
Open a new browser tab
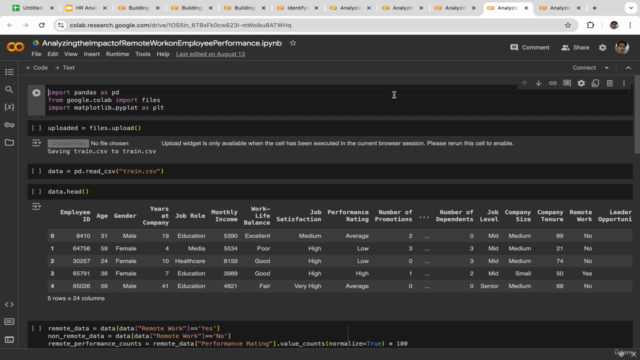(594, 8)
